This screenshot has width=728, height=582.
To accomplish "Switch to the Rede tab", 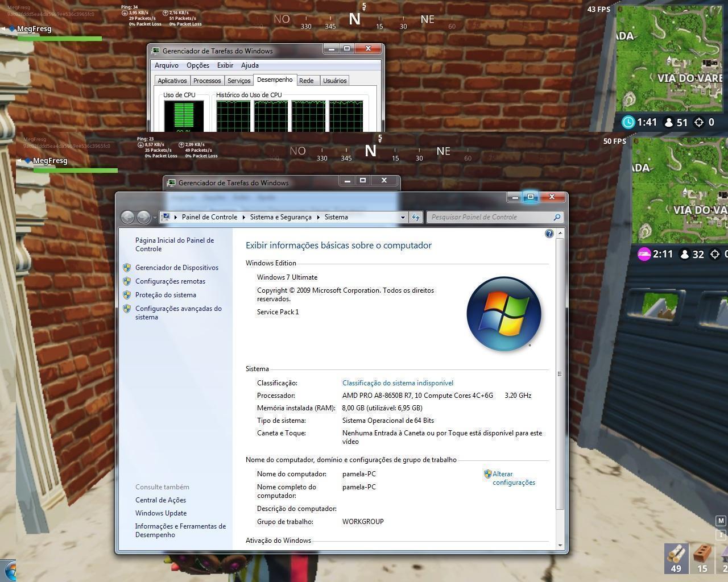I will (x=307, y=81).
